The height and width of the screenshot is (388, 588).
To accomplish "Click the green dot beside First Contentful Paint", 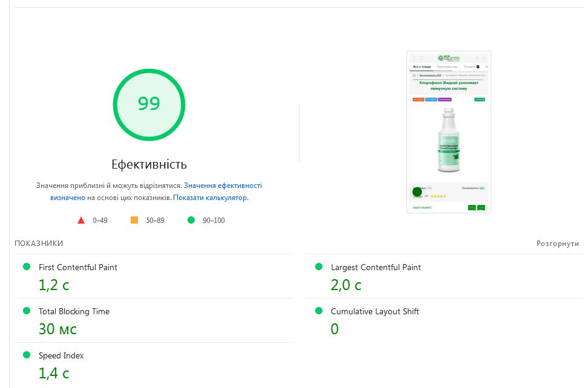I will 26,267.
